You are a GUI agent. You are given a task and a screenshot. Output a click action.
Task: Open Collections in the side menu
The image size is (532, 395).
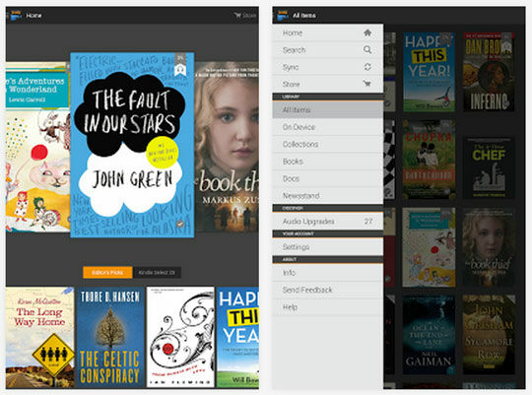pyautogui.click(x=328, y=144)
